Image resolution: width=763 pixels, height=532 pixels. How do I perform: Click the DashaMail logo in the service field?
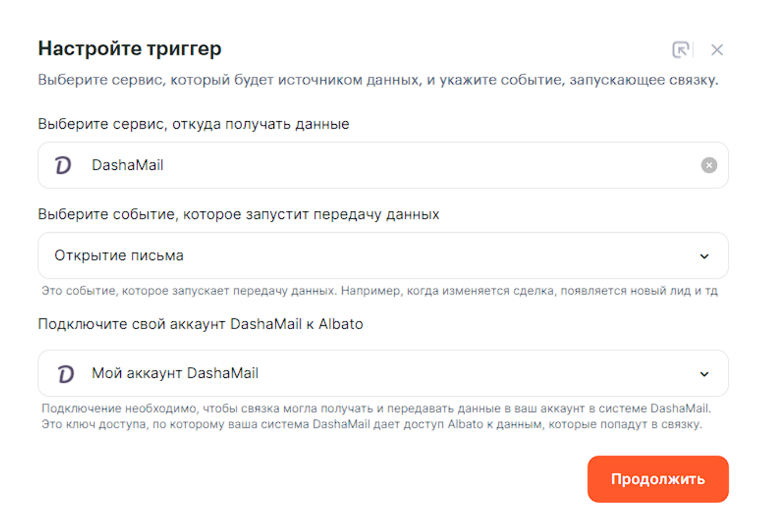click(64, 165)
